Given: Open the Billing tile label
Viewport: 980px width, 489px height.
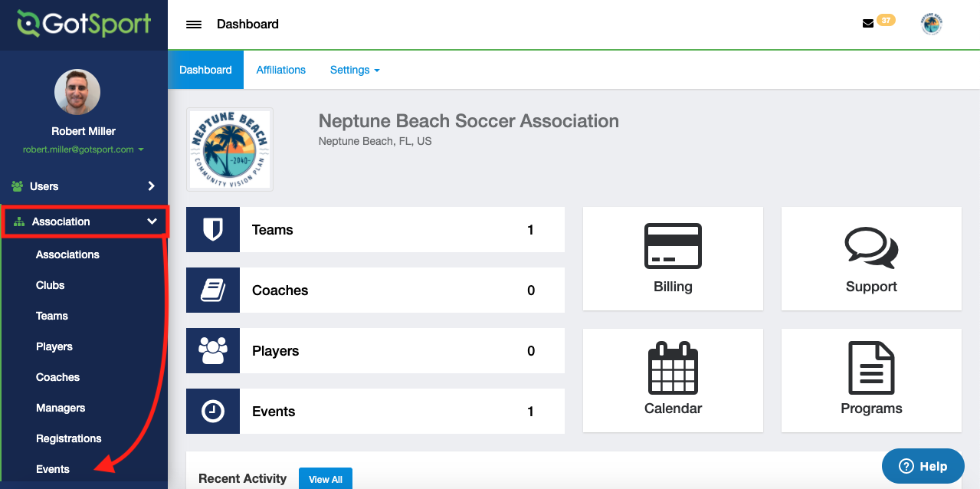Looking at the screenshot, I should coord(673,287).
